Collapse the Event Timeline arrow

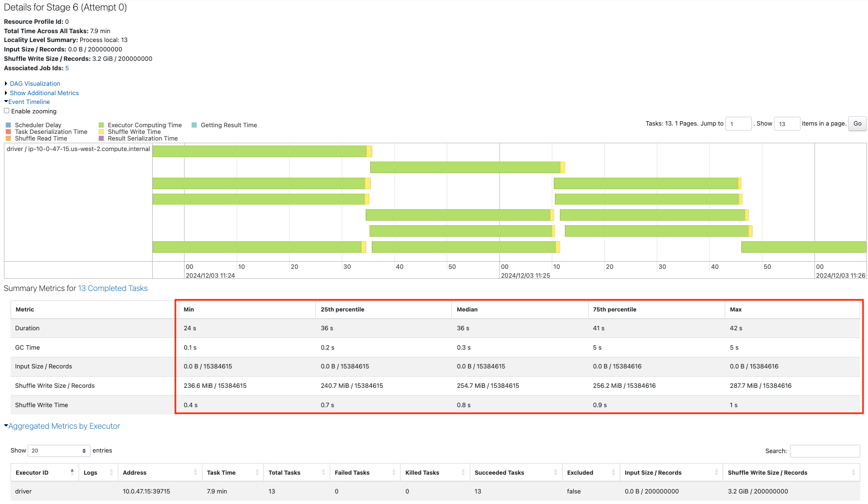pyautogui.click(x=6, y=102)
